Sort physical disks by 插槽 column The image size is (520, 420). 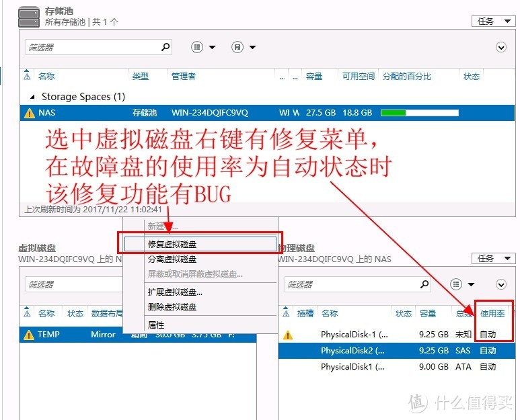(x=305, y=313)
